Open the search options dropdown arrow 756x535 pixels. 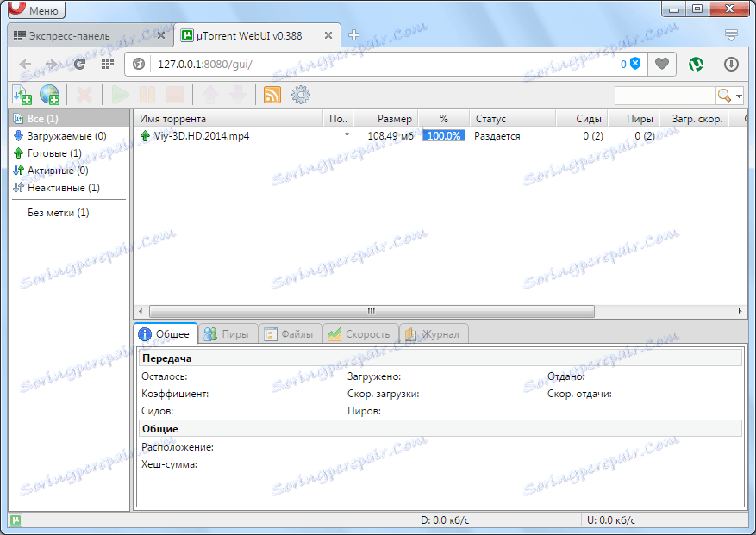tap(738, 95)
